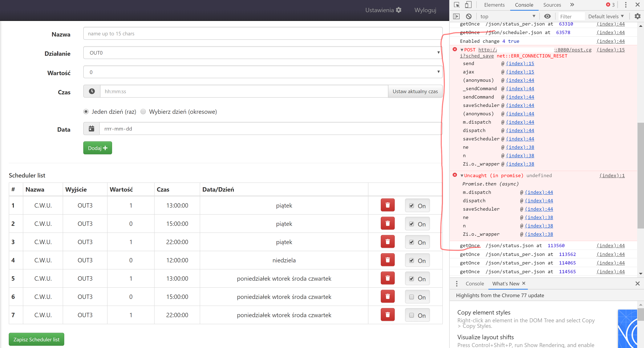Screen dimensions: 644x348
Task: Show console sidebar panel icon
Action: click(456, 17)
